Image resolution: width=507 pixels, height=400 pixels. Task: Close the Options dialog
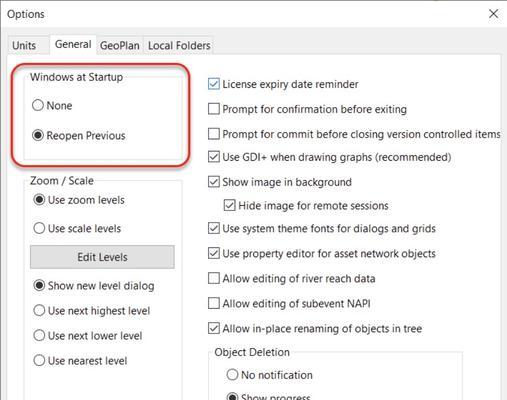point(494,14)
